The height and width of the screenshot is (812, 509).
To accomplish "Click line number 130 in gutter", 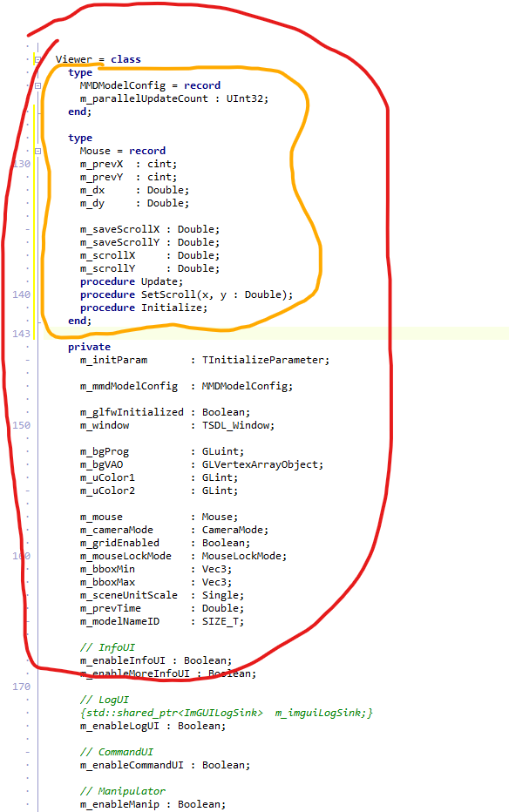I will tap(21, 164).
